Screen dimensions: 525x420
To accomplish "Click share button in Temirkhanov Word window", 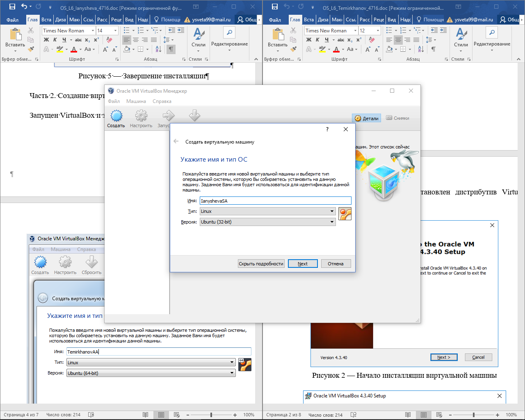I will click(x=510, y=20).
